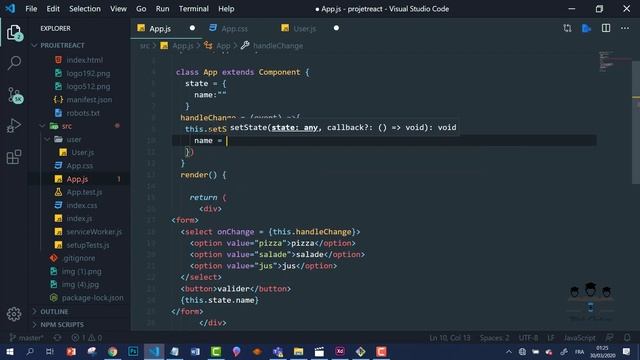Open File Explorer from the taskbar
Viewport: 640px width, 360px height.
coord(298,351)
